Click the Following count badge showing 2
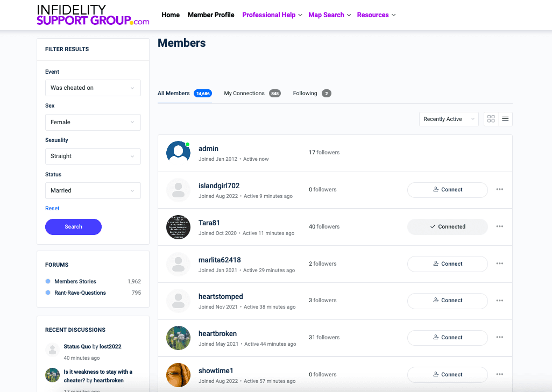552x392 pixels. coord(327,93)
